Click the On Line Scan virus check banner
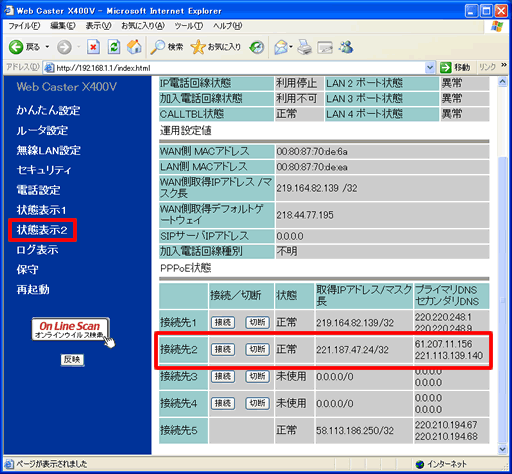 click(x=70, y=329)
